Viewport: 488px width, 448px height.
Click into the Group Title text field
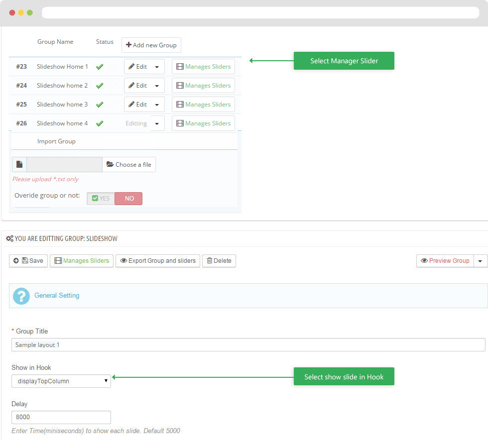pyautogui.click(x=248, y=345)
